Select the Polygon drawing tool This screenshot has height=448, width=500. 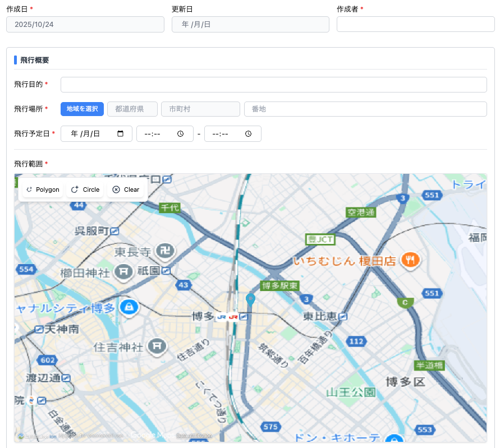[x=43, y=190]
